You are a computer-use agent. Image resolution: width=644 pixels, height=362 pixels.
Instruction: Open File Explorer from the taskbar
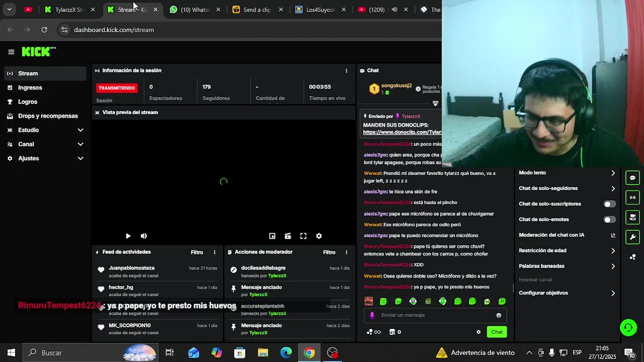click(x=263, y=353)
